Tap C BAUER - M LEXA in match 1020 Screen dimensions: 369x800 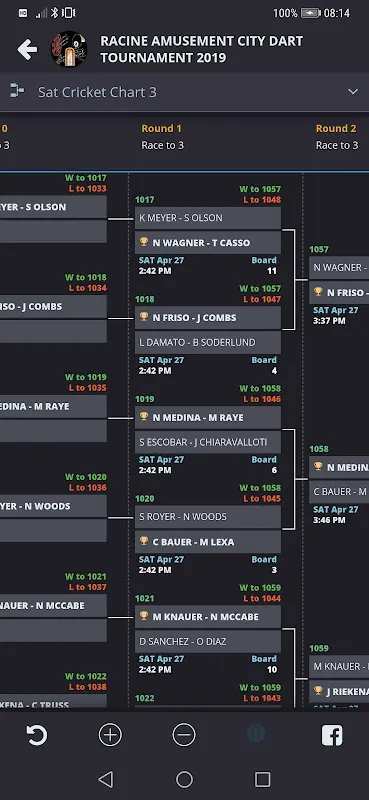pos(208,542)
